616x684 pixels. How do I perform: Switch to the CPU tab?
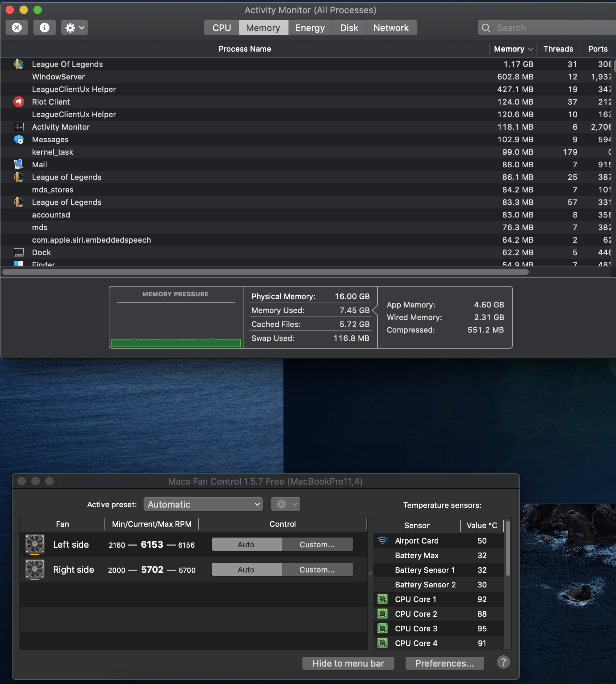(x=222, y=28)
